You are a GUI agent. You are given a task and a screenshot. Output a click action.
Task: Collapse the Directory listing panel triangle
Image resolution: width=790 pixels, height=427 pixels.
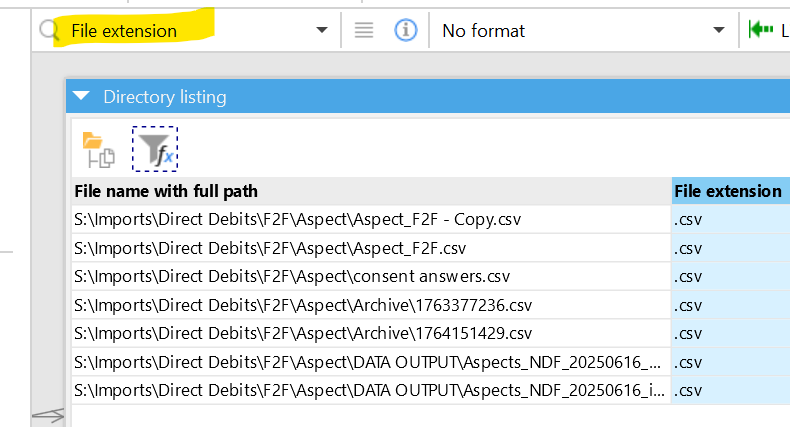[84, 97]
